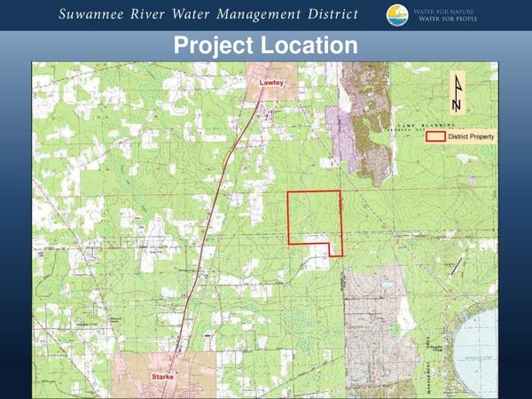Select the Starke town label
532x399 pixels.
pyautogui.click(x=163, y=377)
